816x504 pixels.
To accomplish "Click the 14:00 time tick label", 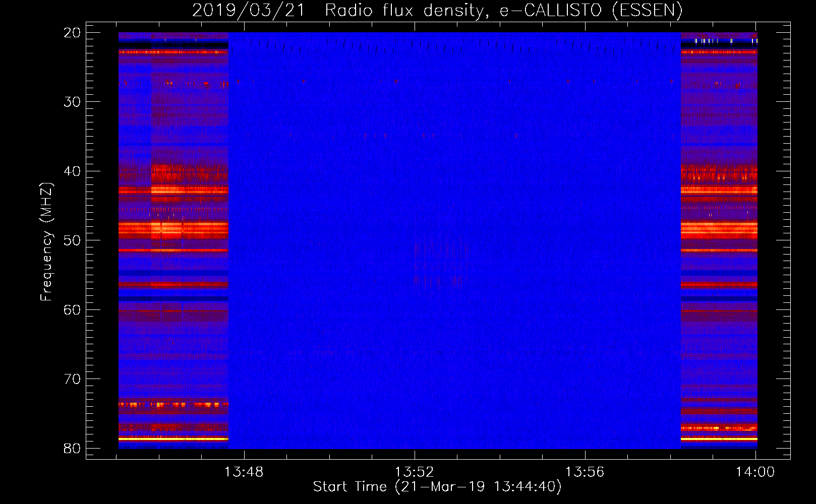I will click(755, 472).
